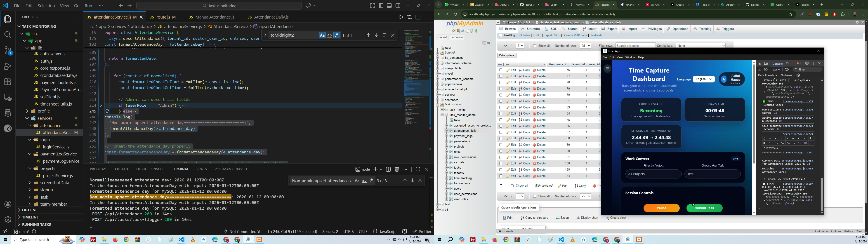Viewport: 868px width, 244px height.
Task: Open the Search view in VS Code sidebar
Action: coord(8,35)
